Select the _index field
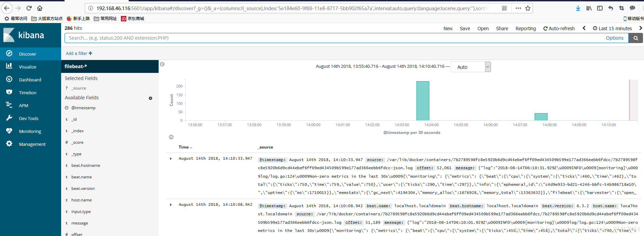Viewport: 644px width, 236px height. (x=77, y=131)
